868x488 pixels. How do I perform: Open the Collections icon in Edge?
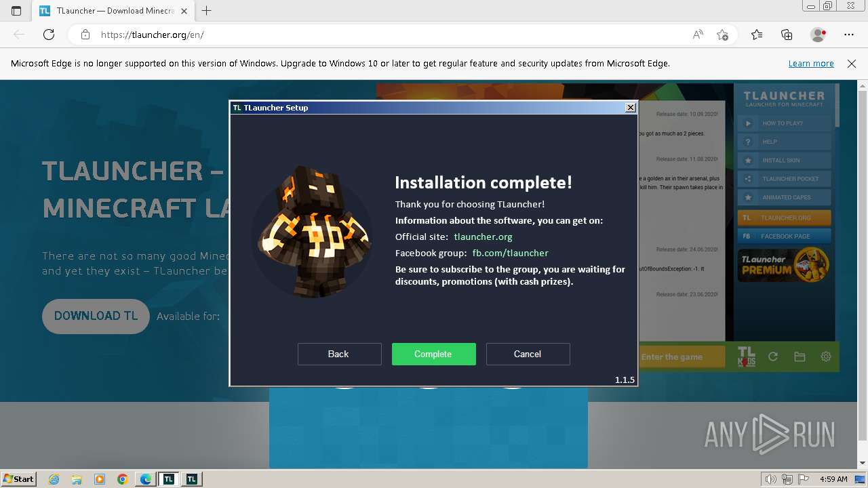[787, 35]
